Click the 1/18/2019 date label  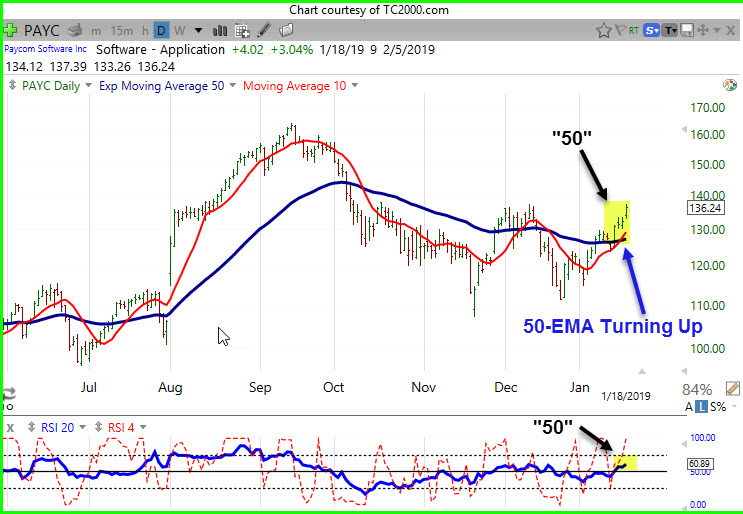click(x=626, y=396)
